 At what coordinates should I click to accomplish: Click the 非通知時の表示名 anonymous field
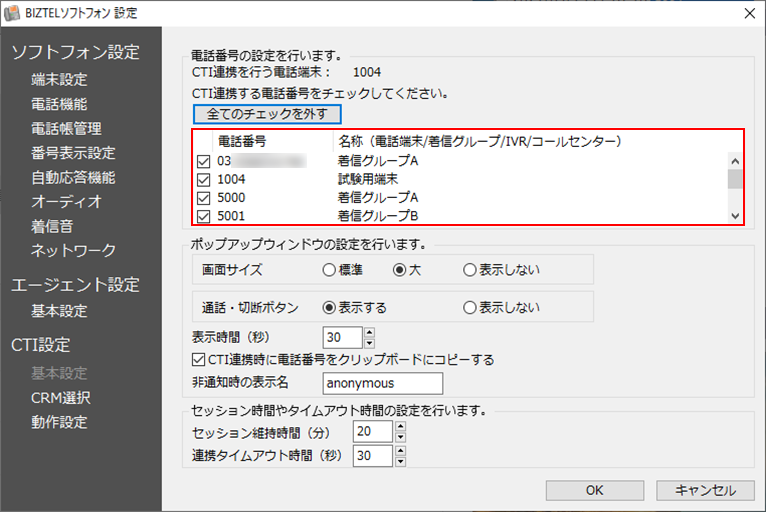tap(383, 384)
